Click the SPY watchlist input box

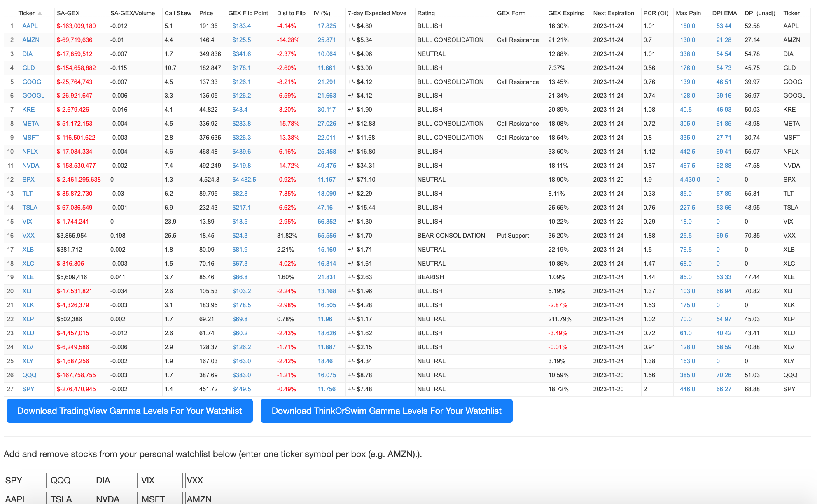click(x=25, y=480)
